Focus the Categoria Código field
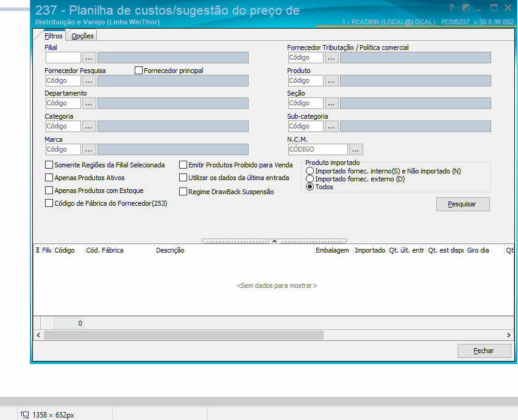This screenshot has height=420, width=518. (63, 127)
